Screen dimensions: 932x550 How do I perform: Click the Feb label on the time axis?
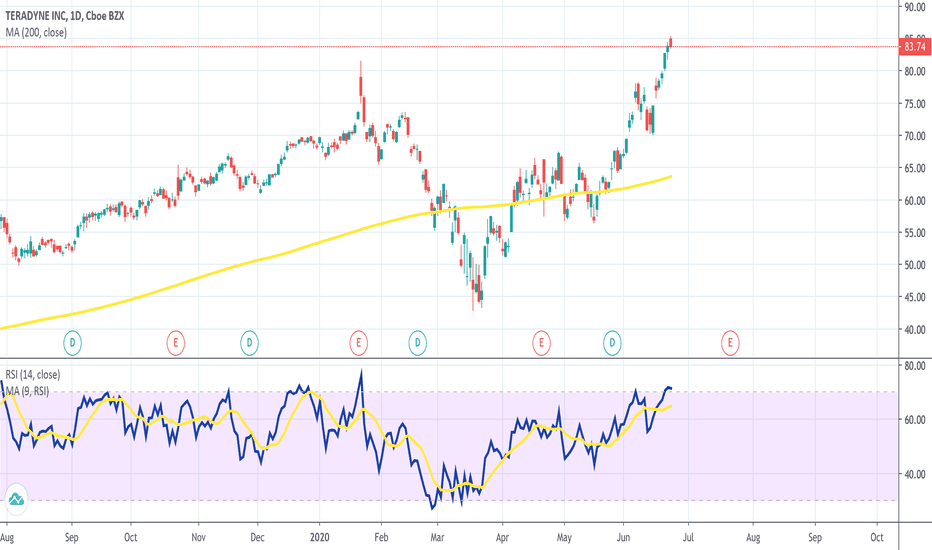(x=381, y=538)
